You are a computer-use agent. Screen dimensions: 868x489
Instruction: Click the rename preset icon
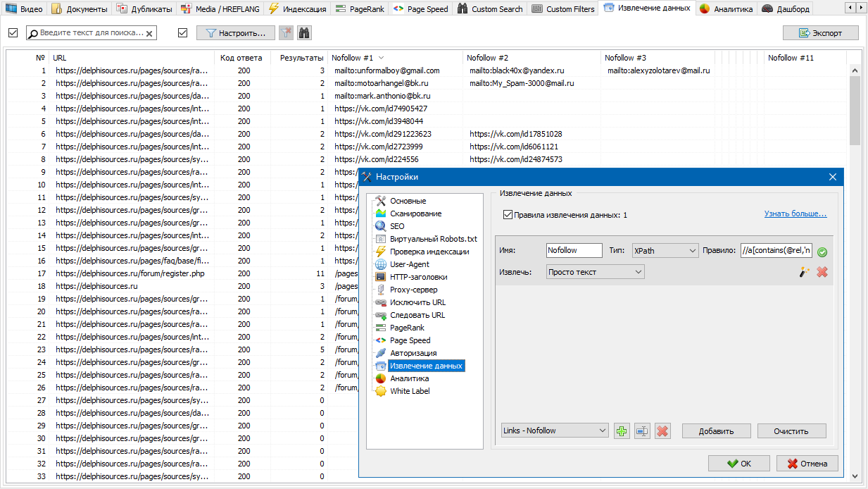point(642,431)
